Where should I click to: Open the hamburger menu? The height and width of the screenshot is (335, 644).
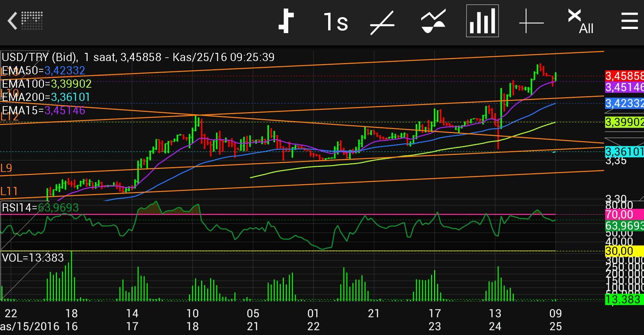pos(629,21)
